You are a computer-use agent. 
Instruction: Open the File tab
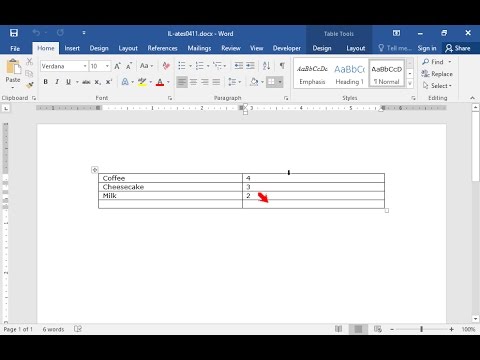[x=15, y=48]
